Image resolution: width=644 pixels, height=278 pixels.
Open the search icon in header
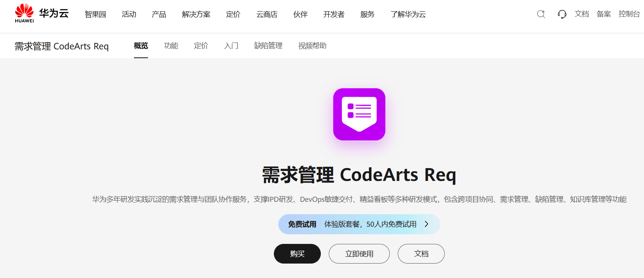[541, 14]
